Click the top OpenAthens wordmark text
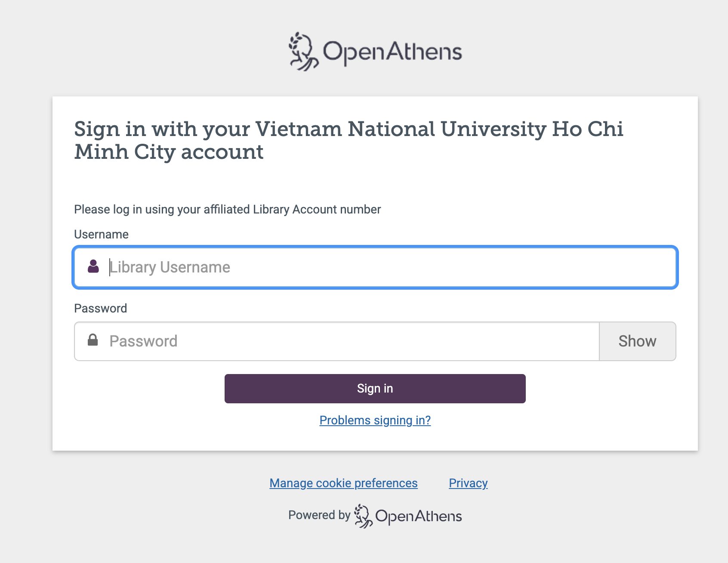The width and height of the screenshot is (728, 563). (x=392, y=52)
